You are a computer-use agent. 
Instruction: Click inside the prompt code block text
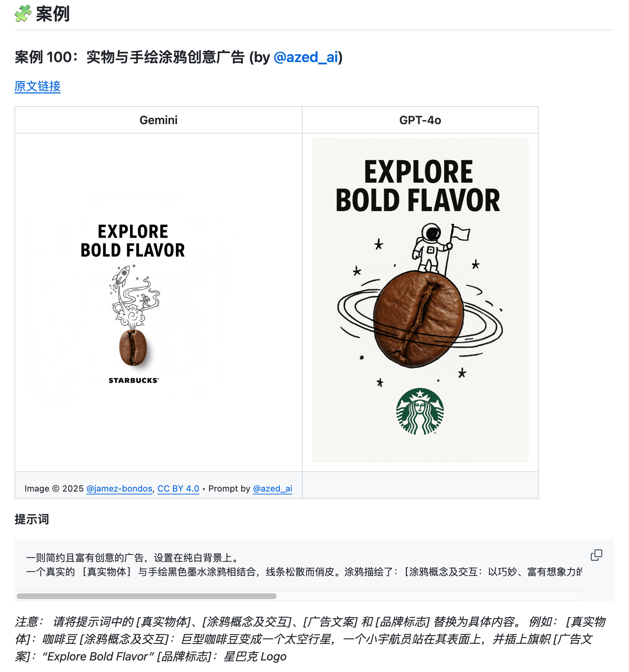pyautogui.click(x=304, y=565)
